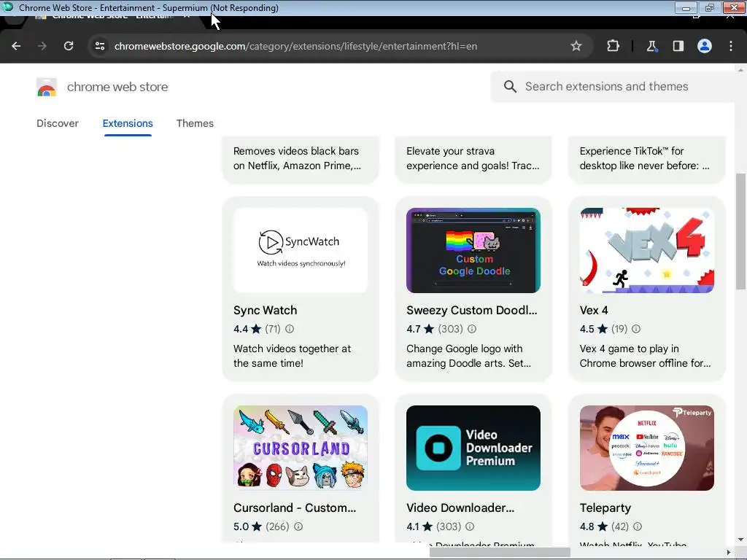Click the scroll down arrow at bottom right
Screen dimensions: 747x560
(740, 540)
